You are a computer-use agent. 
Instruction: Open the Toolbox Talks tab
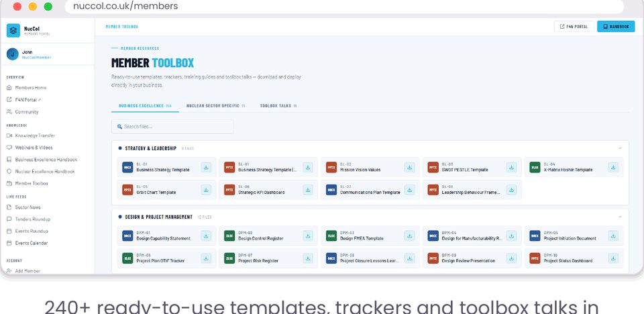[x=278, y=106]
